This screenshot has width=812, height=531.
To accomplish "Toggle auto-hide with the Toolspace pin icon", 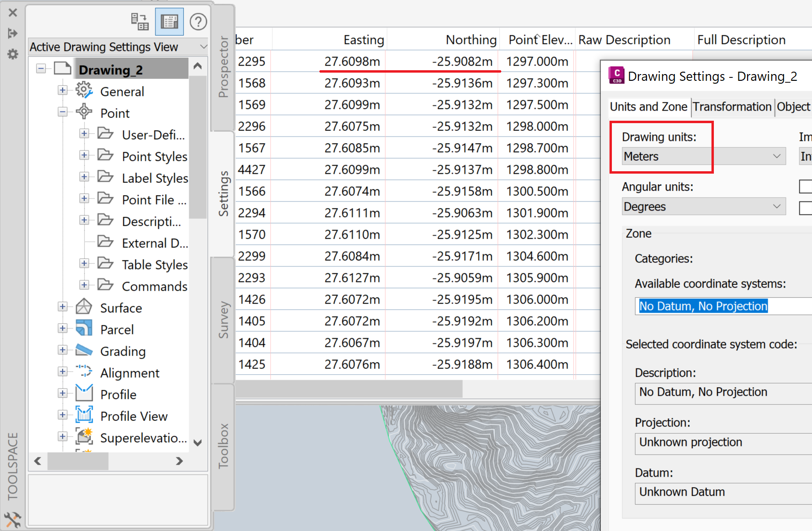I will pyautogui.click(x=12, y=33).
